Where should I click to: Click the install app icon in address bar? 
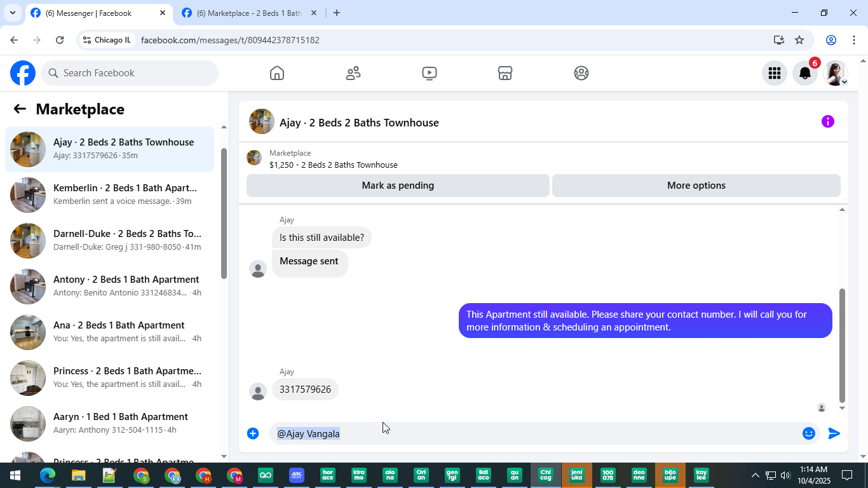[x=779, y=40]
